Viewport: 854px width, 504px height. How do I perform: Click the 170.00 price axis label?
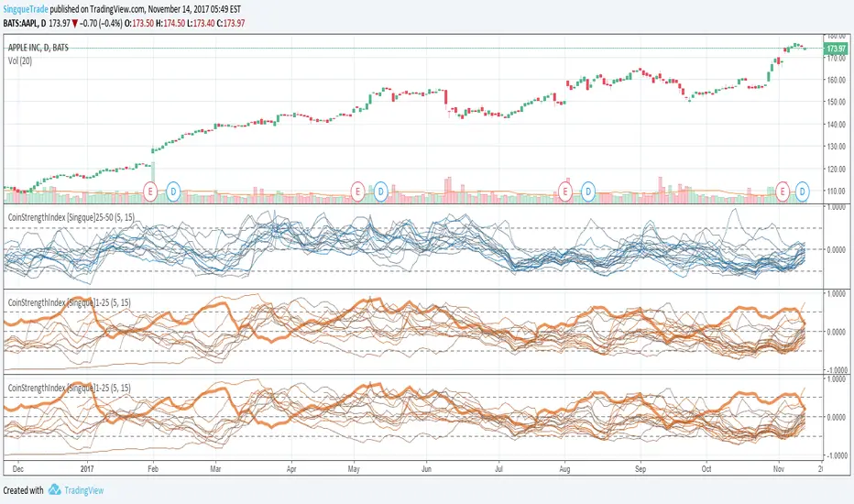pos(836,58)
